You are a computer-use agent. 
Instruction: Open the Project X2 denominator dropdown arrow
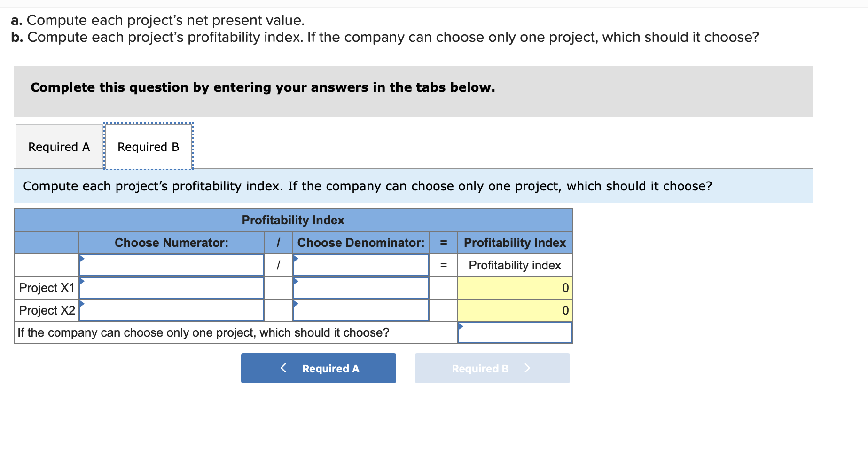tap(296, 304)
